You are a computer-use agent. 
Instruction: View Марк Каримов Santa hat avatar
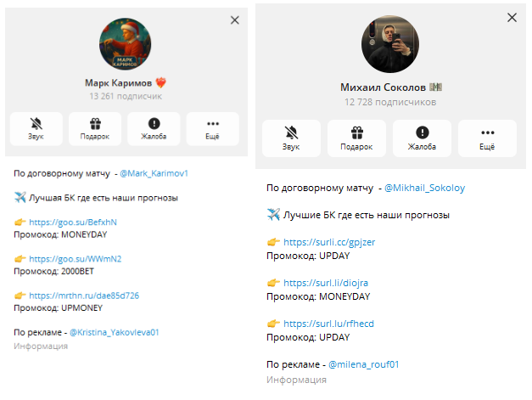[126, 44]
